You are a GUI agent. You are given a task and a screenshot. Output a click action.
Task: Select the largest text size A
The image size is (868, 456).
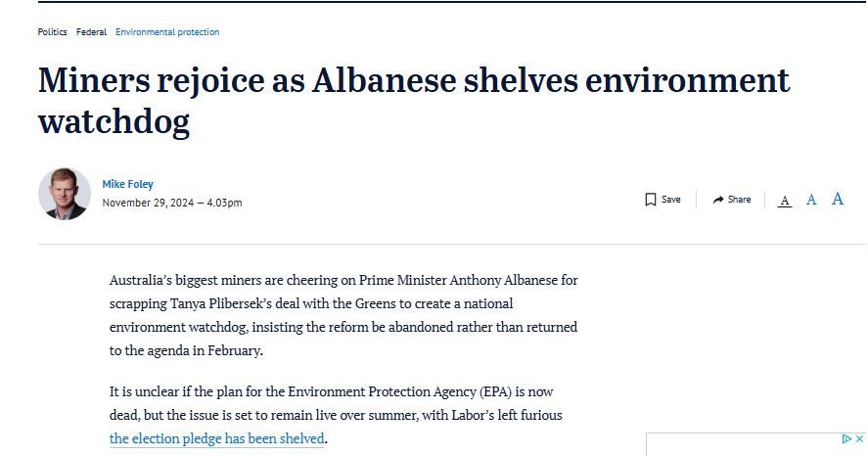[x=838, y=199]
